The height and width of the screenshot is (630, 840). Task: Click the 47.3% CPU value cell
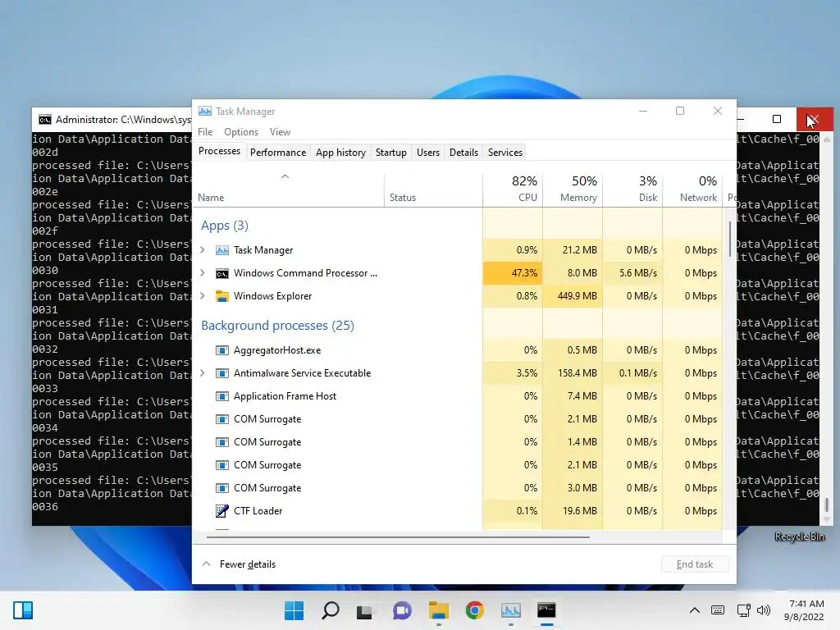click(x=513, y=272)
